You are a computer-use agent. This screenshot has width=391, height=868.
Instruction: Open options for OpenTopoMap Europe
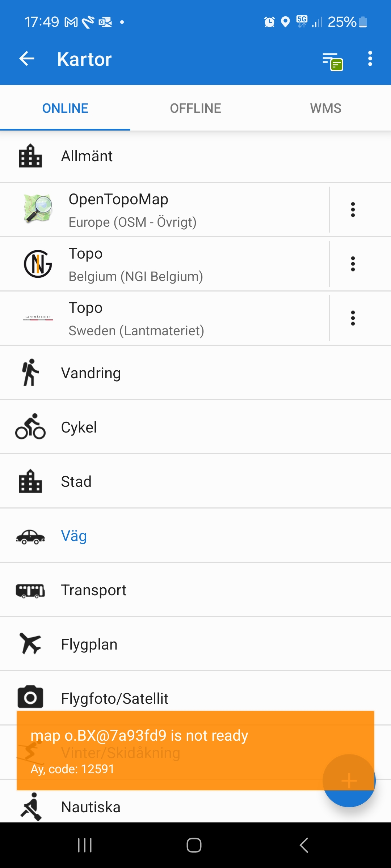tap(353, 210)
